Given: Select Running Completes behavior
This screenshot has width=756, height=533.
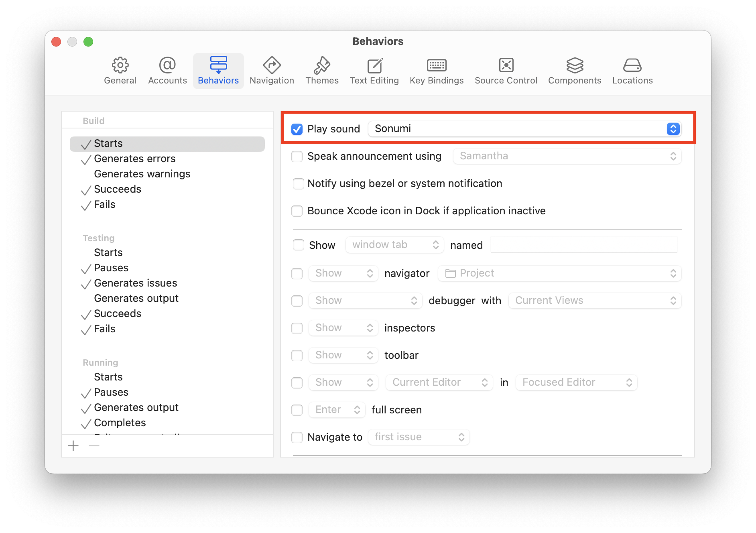Looking at the screenshot, I should (x=167, y=423).
